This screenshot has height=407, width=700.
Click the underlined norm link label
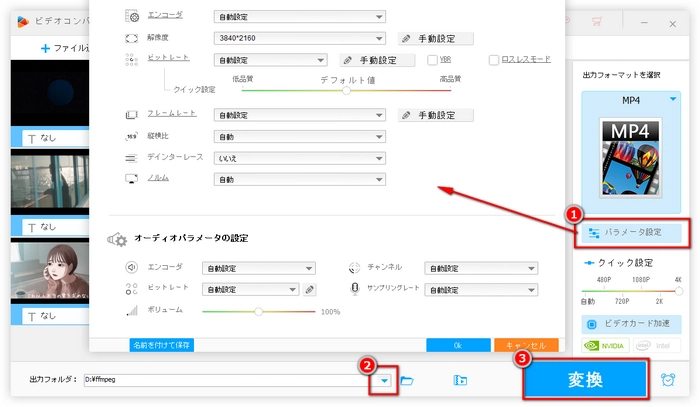pyautogui.click(x=158, y=178)
